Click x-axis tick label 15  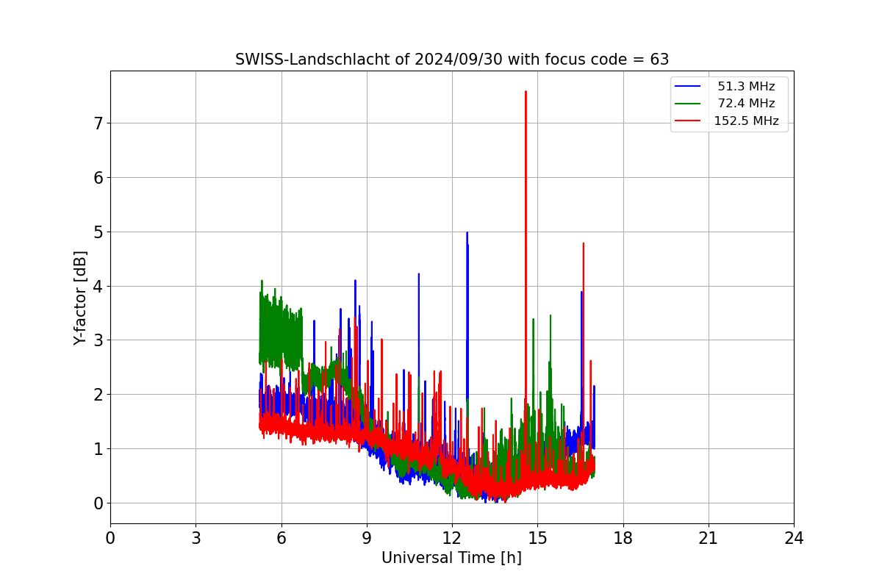537,538
